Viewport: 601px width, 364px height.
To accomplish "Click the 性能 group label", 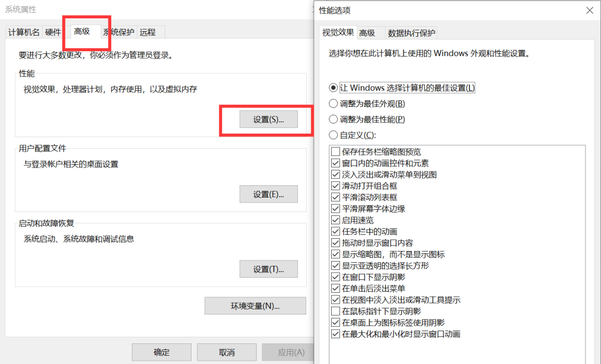I will coord(27,73).
